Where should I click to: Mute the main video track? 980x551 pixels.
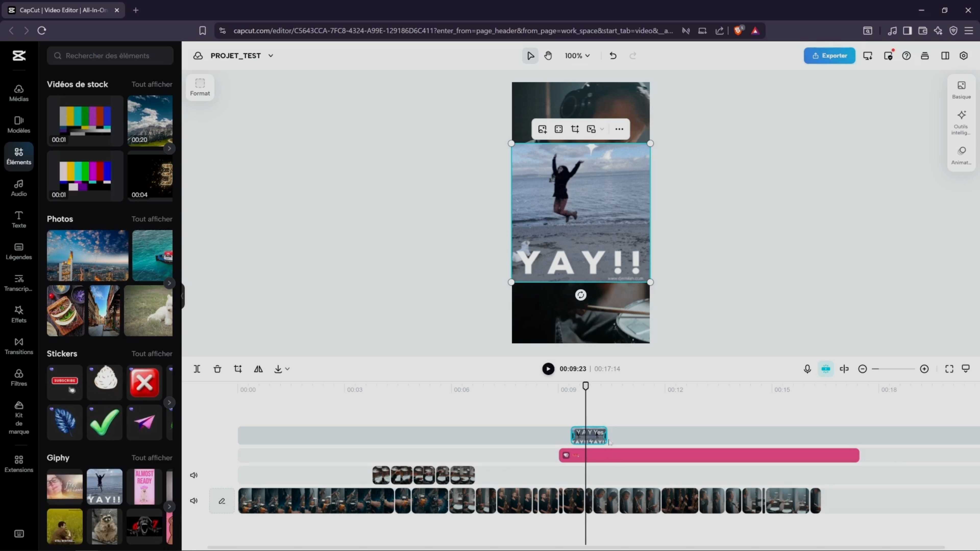tap(194, 501)
